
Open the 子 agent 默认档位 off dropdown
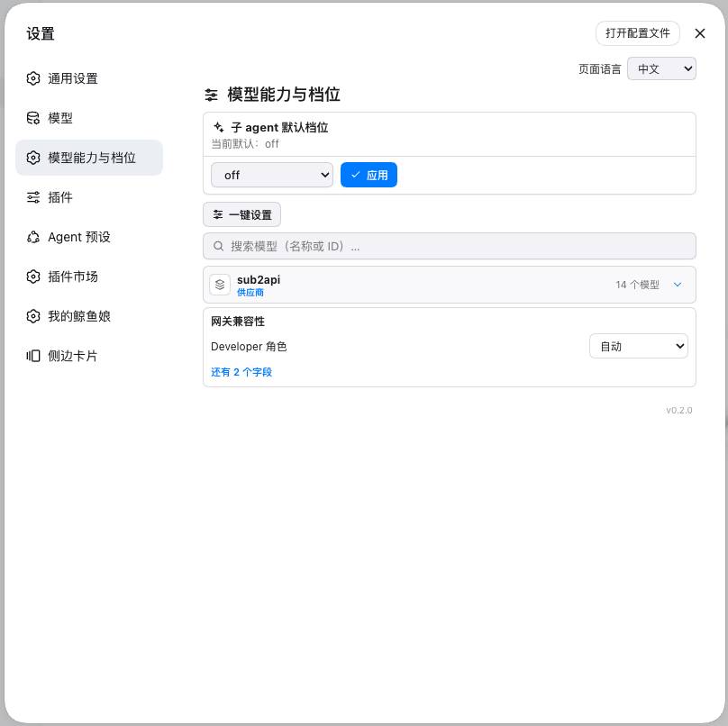pos(272,175)
